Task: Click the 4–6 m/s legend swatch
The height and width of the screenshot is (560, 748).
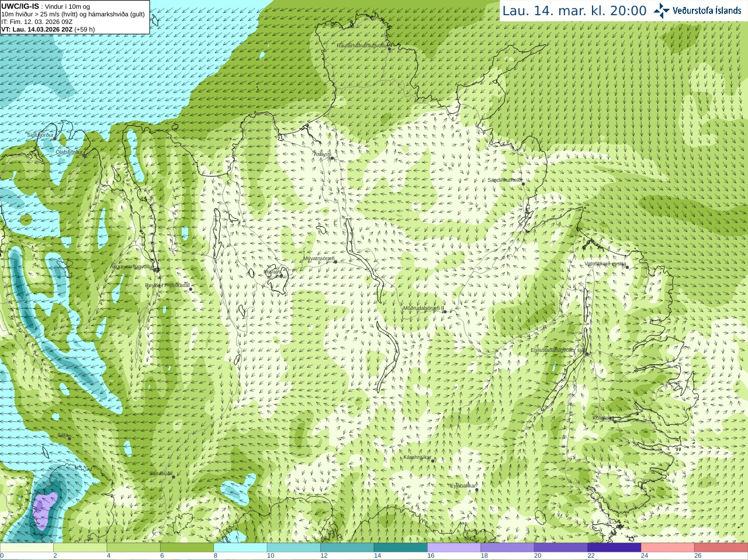Action: click(134, 548)
